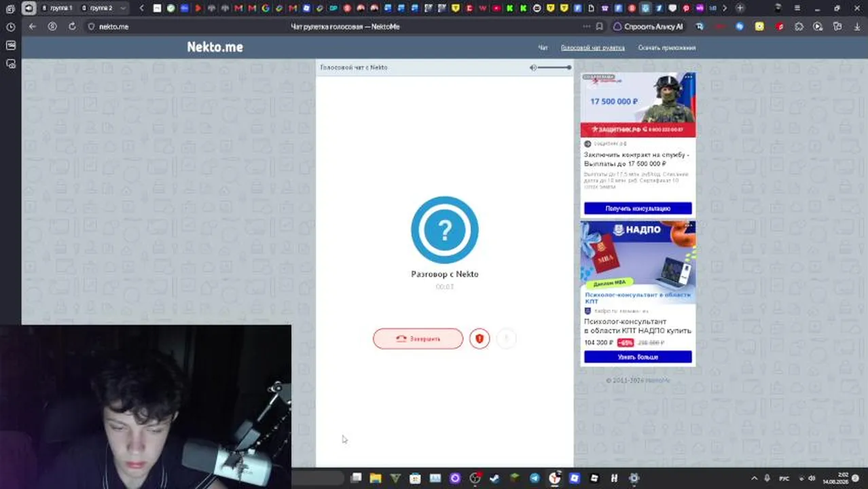Open a new tab with the plus icon

740,8
